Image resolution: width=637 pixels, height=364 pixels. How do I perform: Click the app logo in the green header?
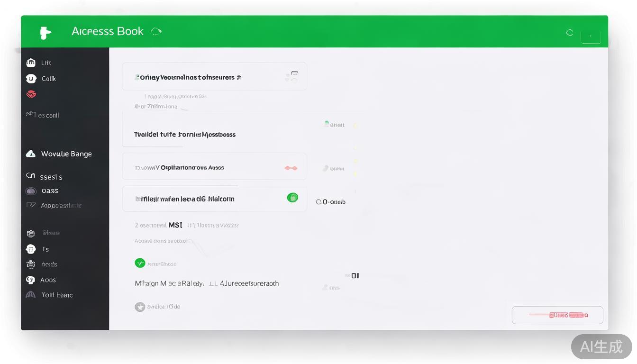[45, 31]
